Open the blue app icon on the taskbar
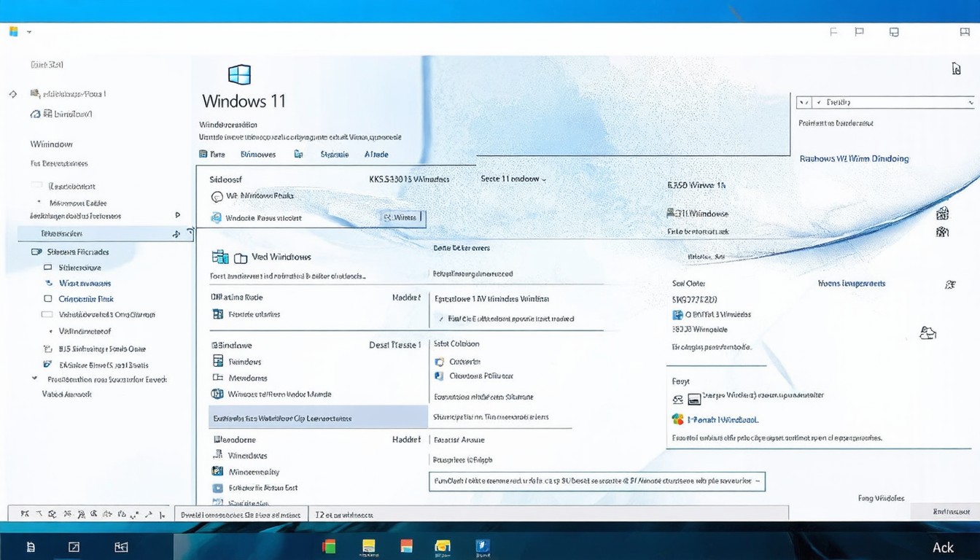Screen dimensions: 980x560 [483, 546]
